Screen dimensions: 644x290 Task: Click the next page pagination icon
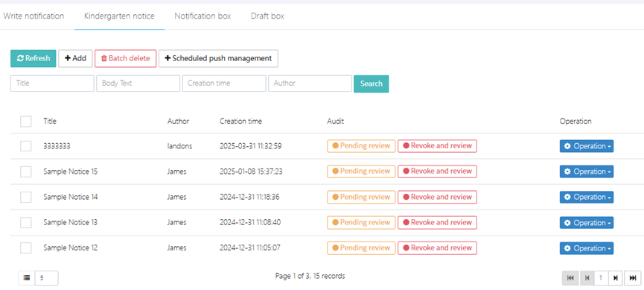click(x=615, y=278)
